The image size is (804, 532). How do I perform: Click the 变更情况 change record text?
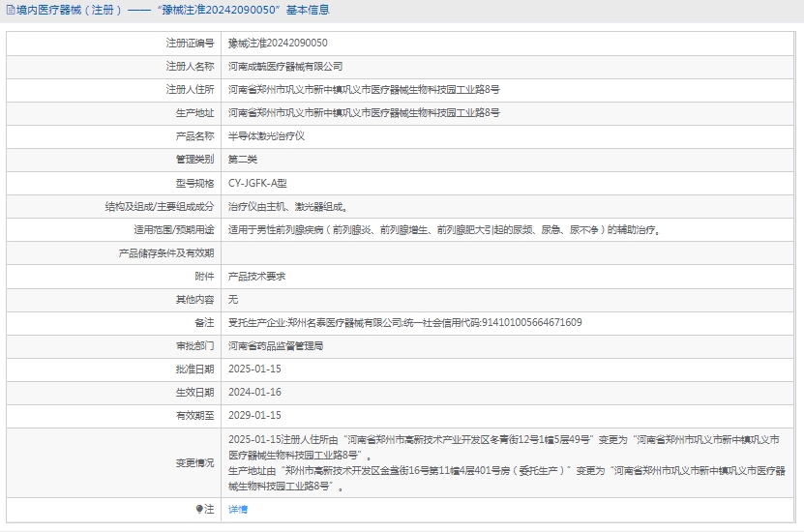[503, 462]
